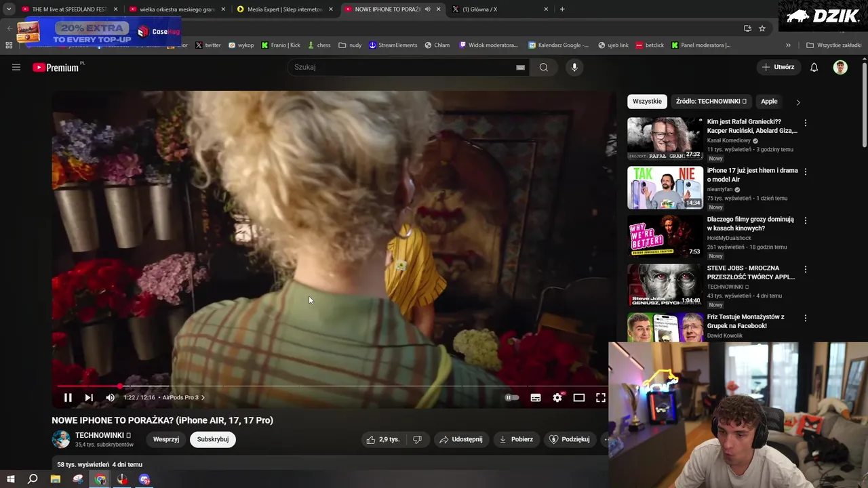Open the STEVE JOBS - MROCZNA PRZESZŁOŚĆ video title
The height and width of the screenshot is (488, 868).
coord(751,272)
